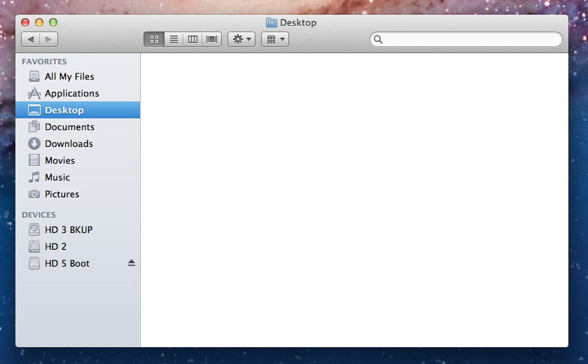
Task: Select the "Movies" label in sidebar
Action: tap(59, 160)
